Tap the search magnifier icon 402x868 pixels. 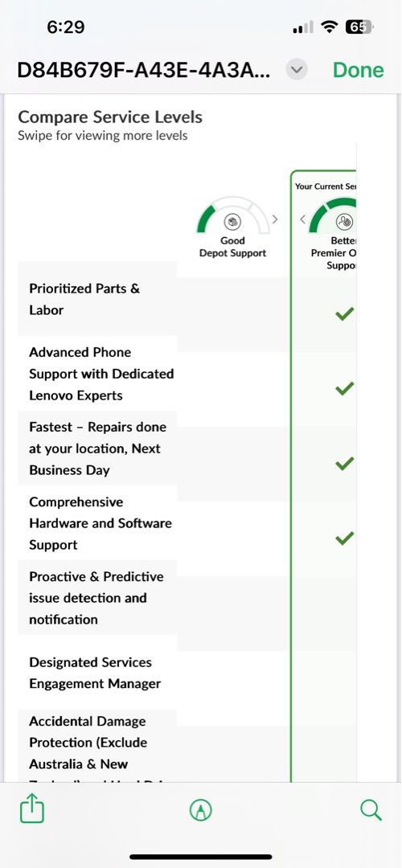coord(371,810)
